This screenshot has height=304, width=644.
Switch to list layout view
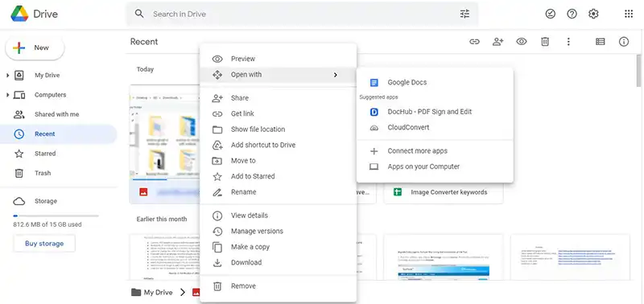[600, 42]
